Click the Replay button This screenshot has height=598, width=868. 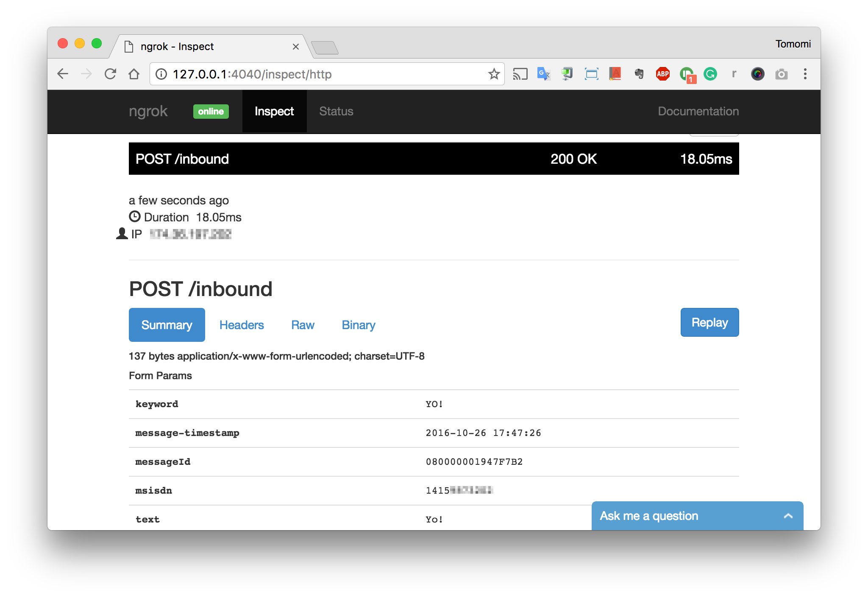(x=709, y=322)
